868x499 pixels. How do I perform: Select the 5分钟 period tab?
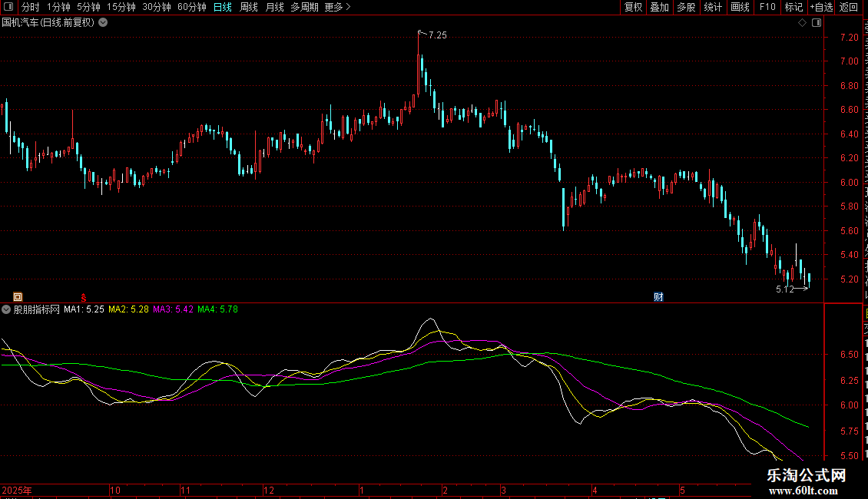(88, 7)
